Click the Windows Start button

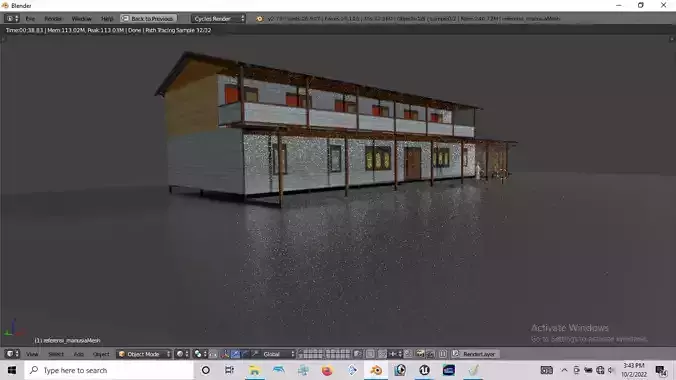12,370
